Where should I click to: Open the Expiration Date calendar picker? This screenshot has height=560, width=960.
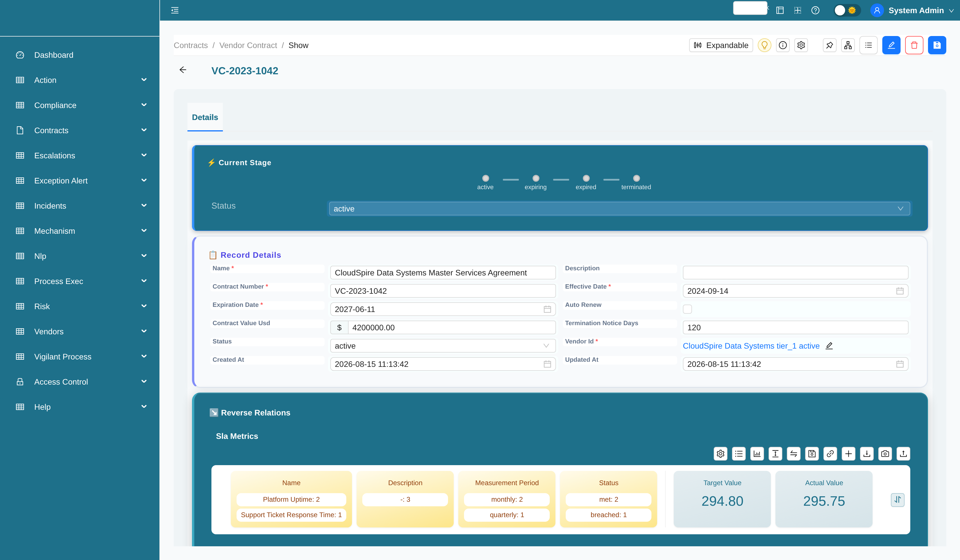point(547,309)
